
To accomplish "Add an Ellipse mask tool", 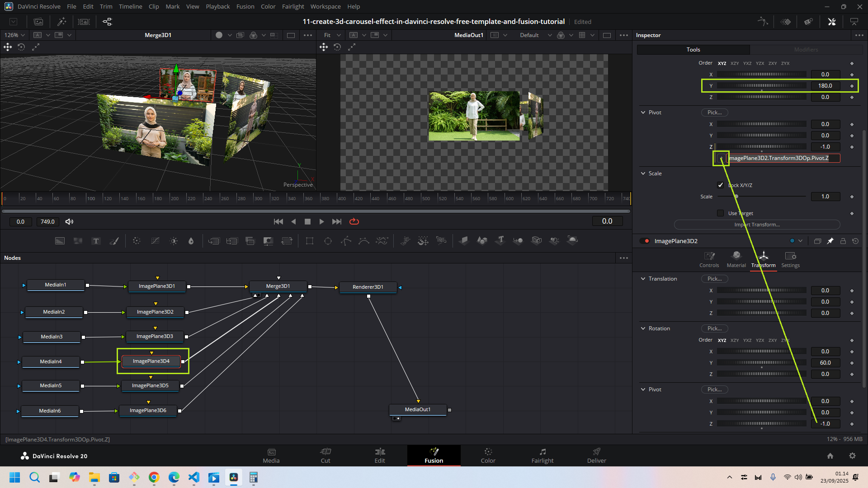I will click(x=328, y=241).
